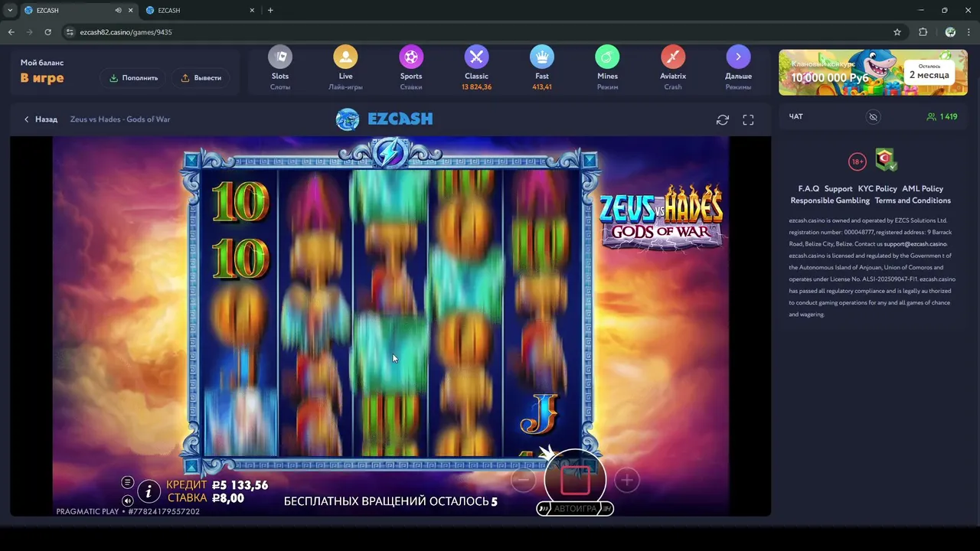This screenshot has width=980, height=551.
Task: Open the Classic games icon
Action: click(476, 57)
